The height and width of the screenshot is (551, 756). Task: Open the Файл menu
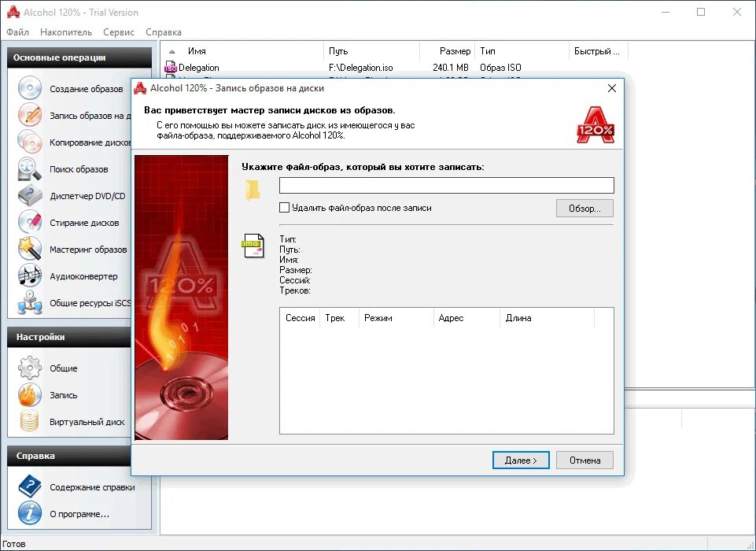pyautogui.click(x=18, y=32)
